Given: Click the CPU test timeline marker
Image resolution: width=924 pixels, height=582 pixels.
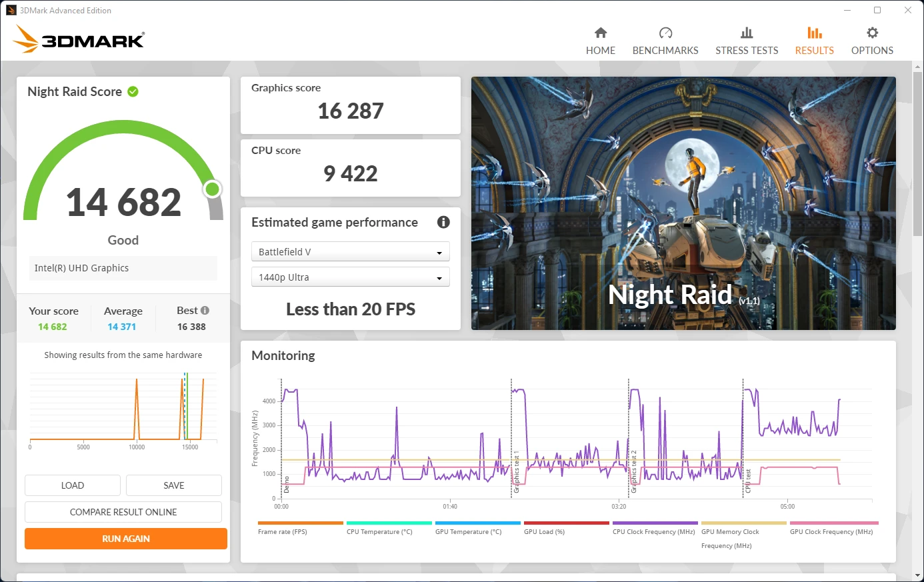Looking at the screenshot, I should (748, 481).
